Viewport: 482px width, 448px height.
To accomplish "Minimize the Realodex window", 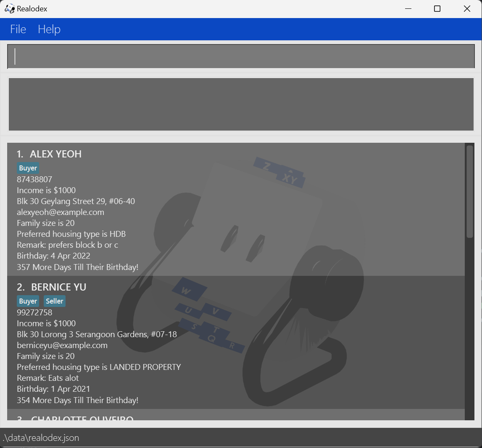I will click(x=407, y=9).
